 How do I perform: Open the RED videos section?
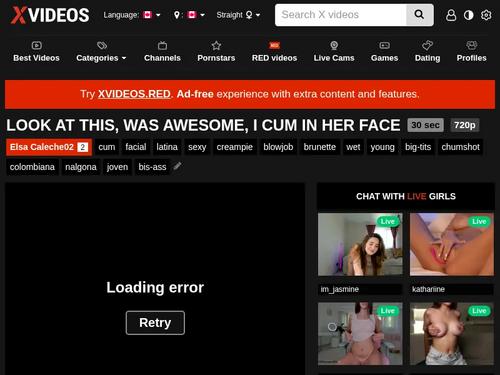pos(274,52)
